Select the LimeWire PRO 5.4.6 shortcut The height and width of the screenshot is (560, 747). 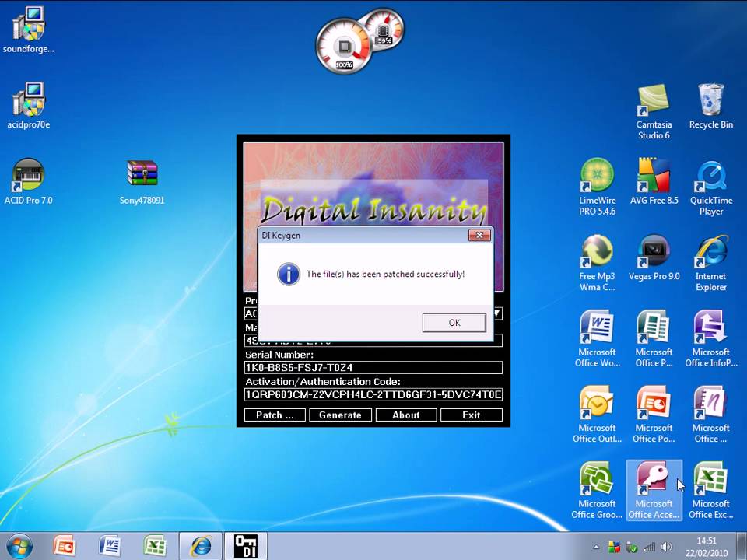pos(597,187)
